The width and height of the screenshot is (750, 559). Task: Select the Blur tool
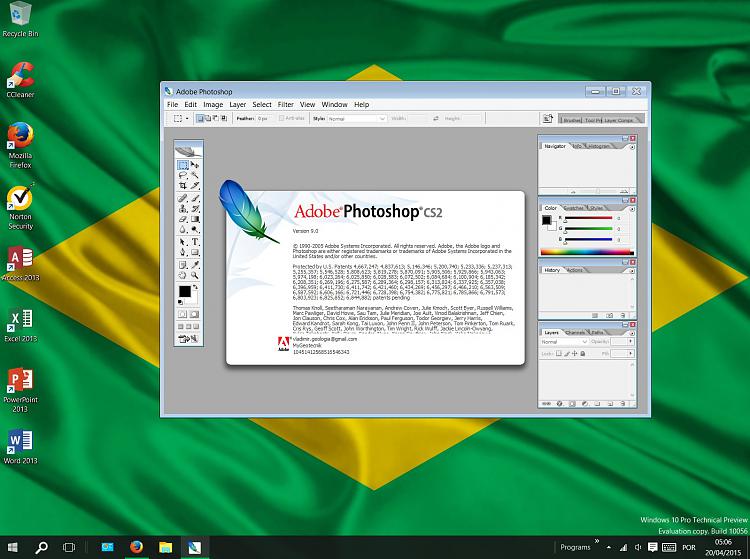[182, 230]
